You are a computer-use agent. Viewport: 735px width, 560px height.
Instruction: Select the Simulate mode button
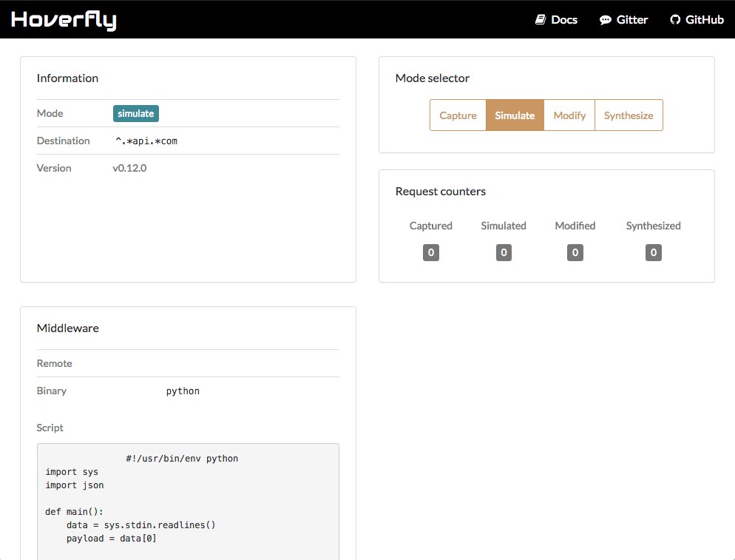coord(515,115)
